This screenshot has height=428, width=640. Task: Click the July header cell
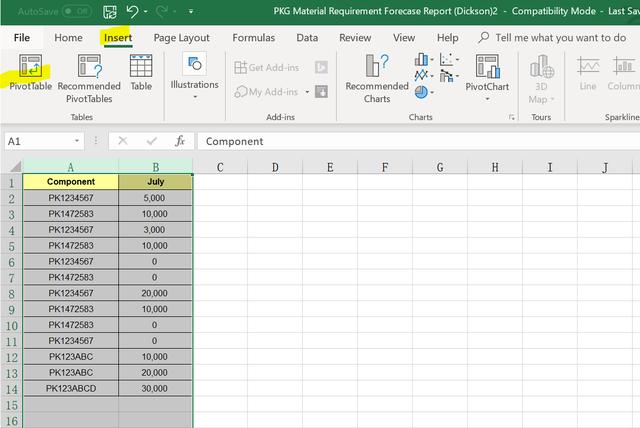[x=156, y=182]
